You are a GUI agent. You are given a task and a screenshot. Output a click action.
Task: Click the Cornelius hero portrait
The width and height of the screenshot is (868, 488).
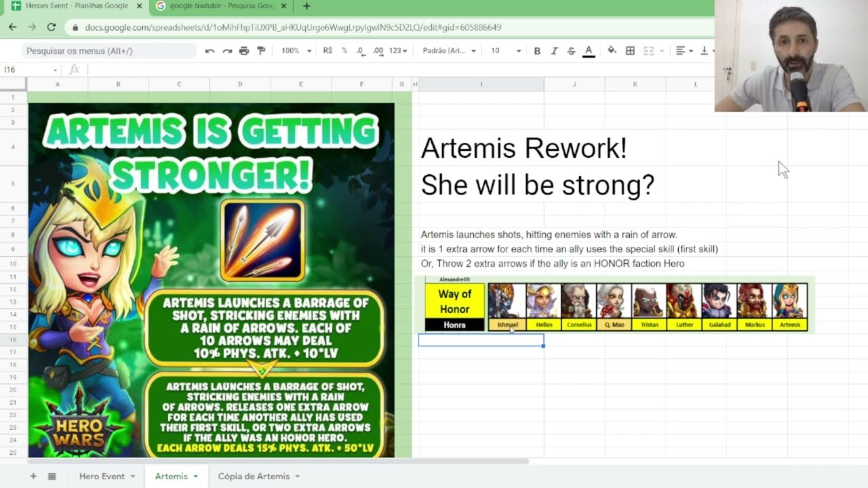pos(578,301)
